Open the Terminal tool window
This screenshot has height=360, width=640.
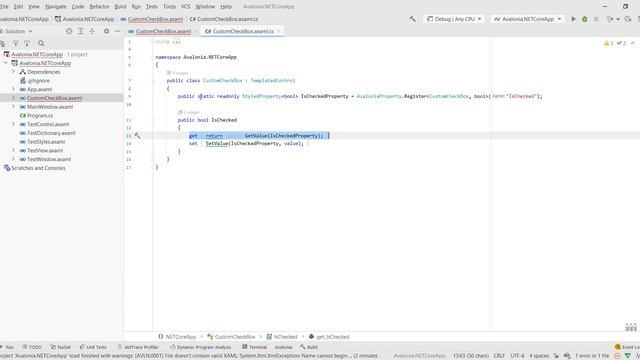pyautogui.click(x=254, y=347)
